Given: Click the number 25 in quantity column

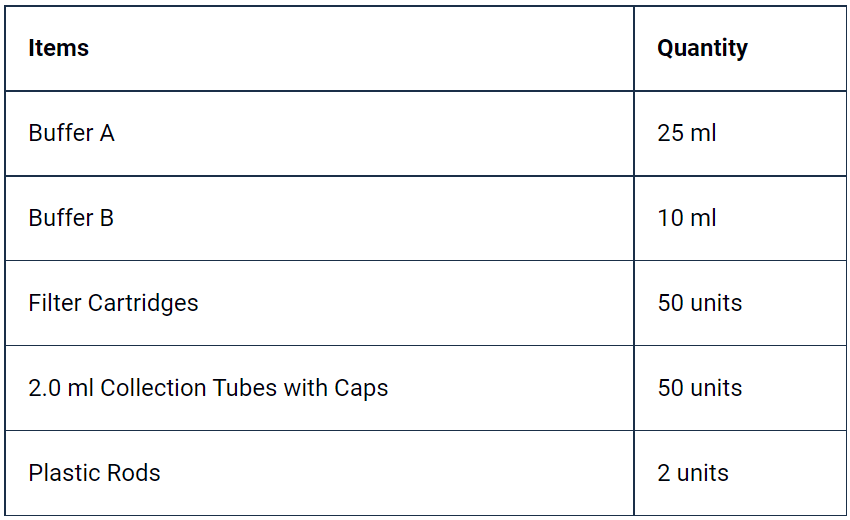Looking at the screenshot, I should coord(671,133).
